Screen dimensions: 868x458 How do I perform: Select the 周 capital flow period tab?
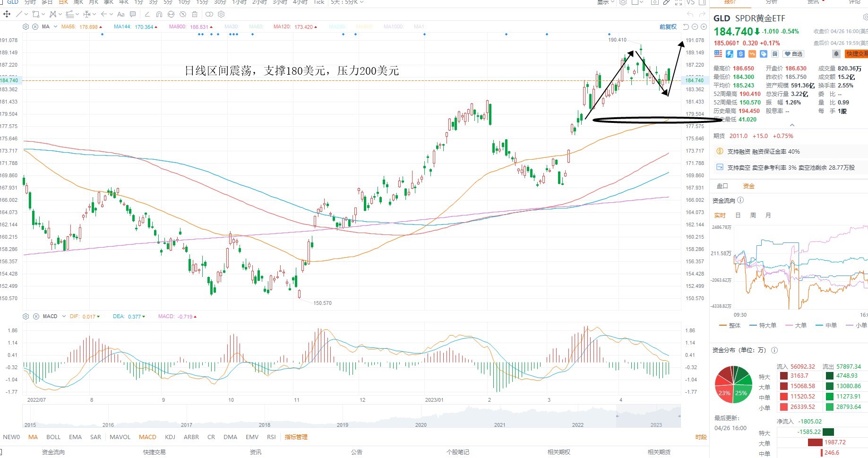tap(753, 216)
